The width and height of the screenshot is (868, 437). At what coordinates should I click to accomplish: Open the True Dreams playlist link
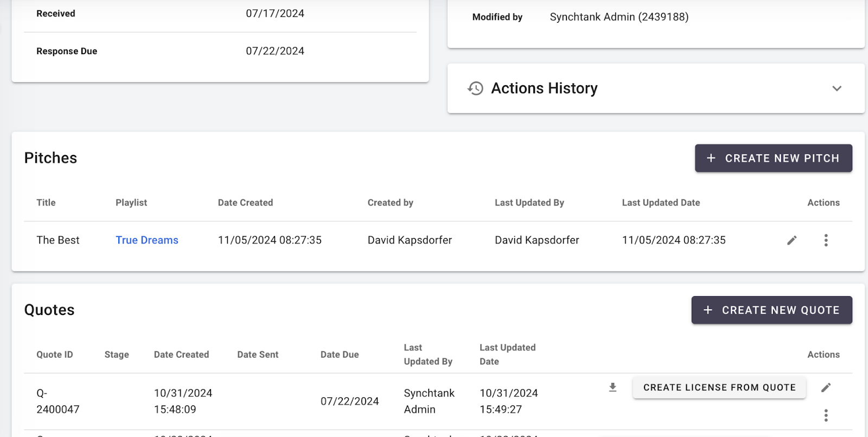pyautogui.click(x=147, y=240)
